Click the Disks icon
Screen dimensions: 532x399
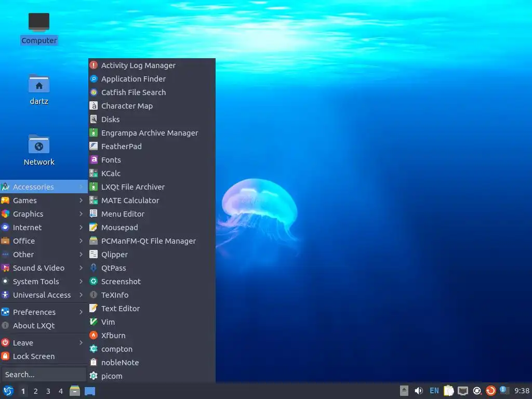pyautogui.click(x=94, y=119)
